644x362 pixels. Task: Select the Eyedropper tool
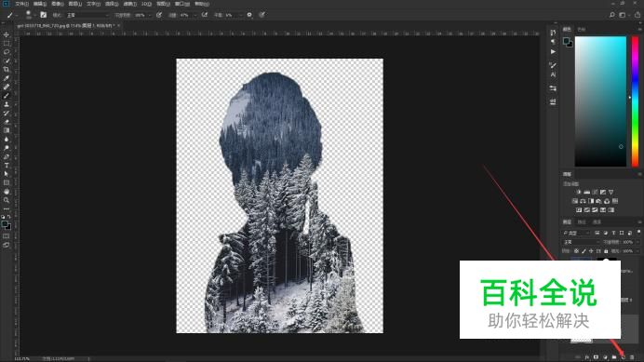click(x=7, y=78)
